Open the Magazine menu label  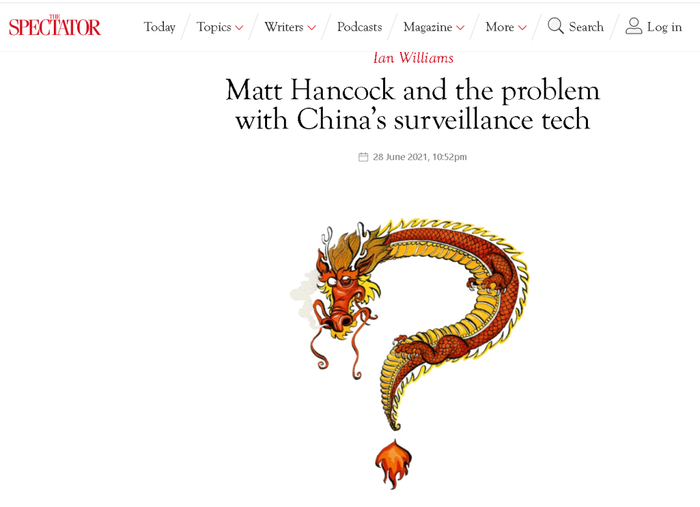pos(428,27)
